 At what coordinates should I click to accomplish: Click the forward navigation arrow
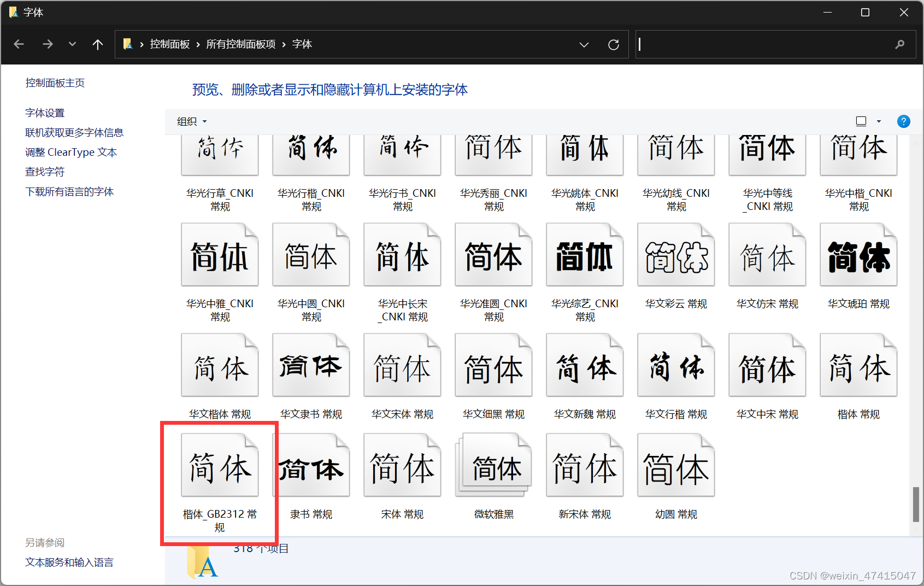[48, 44]
